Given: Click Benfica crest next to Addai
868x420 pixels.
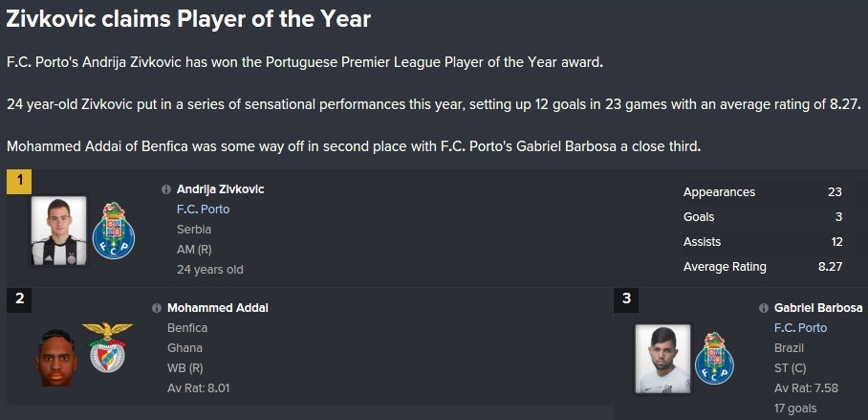Looking at the screenshot, I should tap(107, 347).
